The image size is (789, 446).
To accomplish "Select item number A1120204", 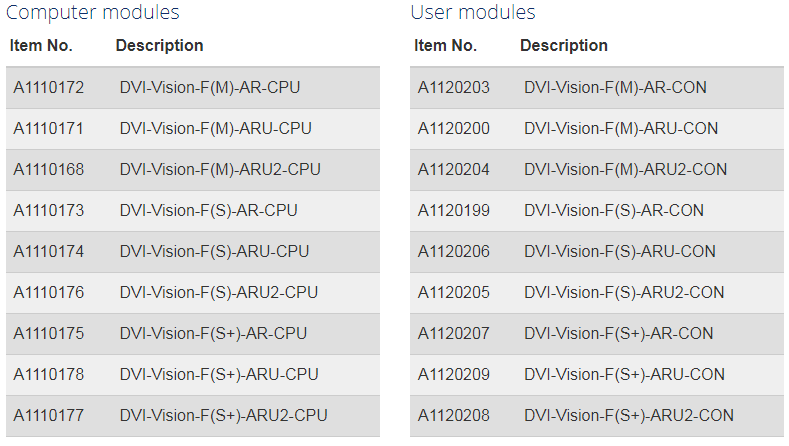I will (x=453, y=170).
